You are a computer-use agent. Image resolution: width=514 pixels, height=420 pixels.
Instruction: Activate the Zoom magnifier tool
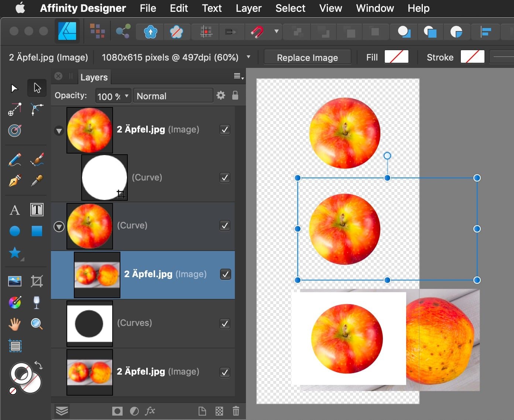point(37,324)
